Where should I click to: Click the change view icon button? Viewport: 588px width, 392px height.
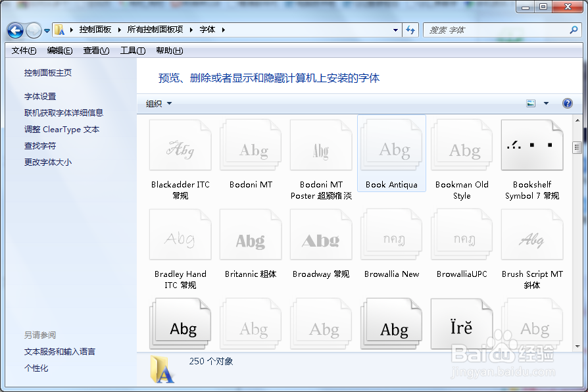[531, 103]
